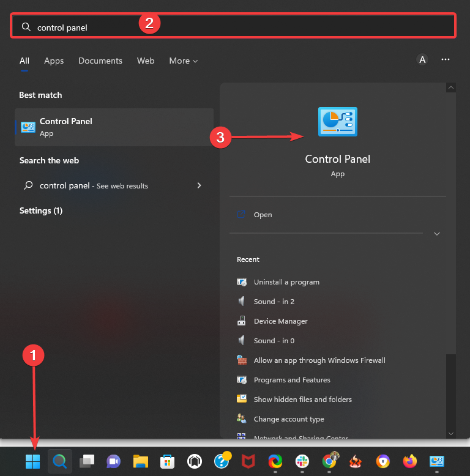Viewport: 470px width, 476px height.
Task: Click the Show hidden files folder icon
Action: point(242,399)
